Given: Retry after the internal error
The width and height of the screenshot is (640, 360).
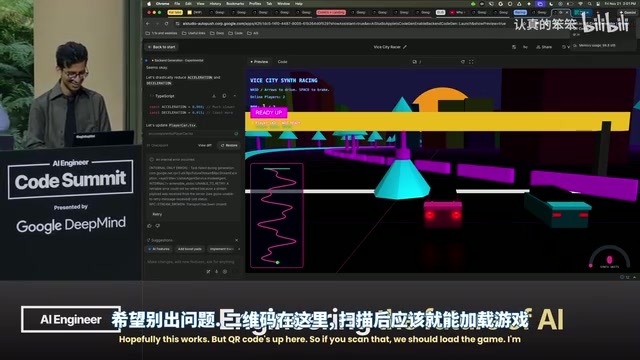Looking at the screenshot, I should pos(157,214).
